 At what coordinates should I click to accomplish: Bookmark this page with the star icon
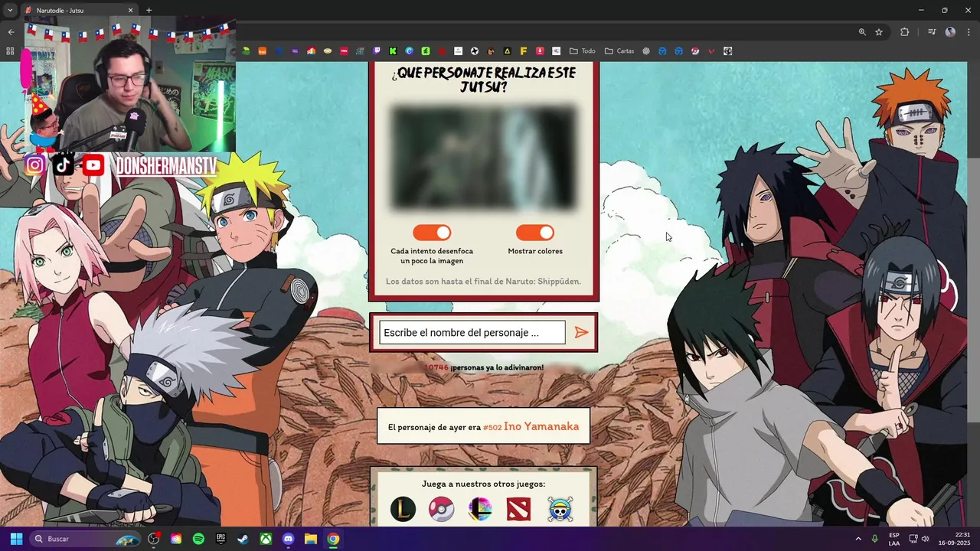click(x=879, y=32)
